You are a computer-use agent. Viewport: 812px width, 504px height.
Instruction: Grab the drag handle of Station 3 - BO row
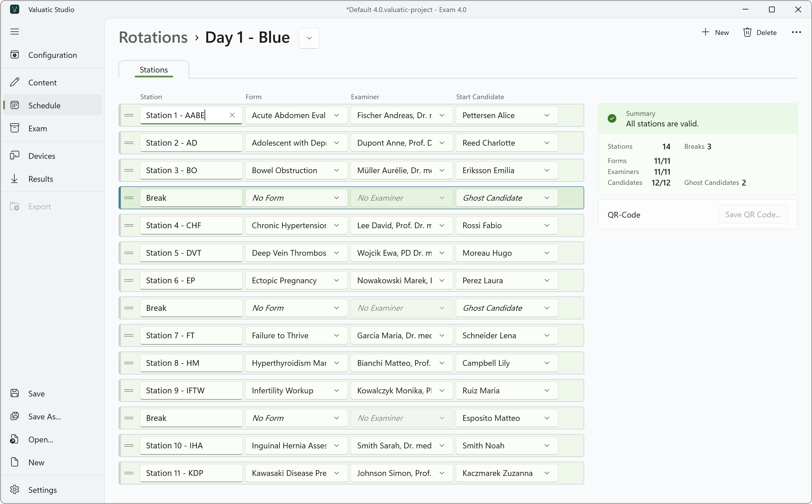point(129,170)
